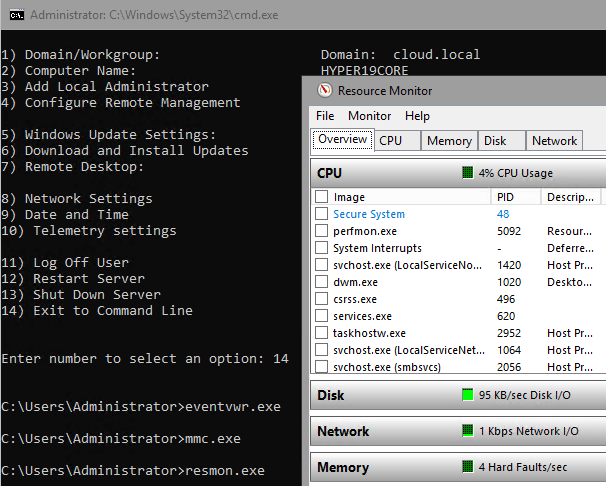606x486 pixels.
Task: Click 'HYPER19CORE' computer name in cmd
Action: pos(364,71)
